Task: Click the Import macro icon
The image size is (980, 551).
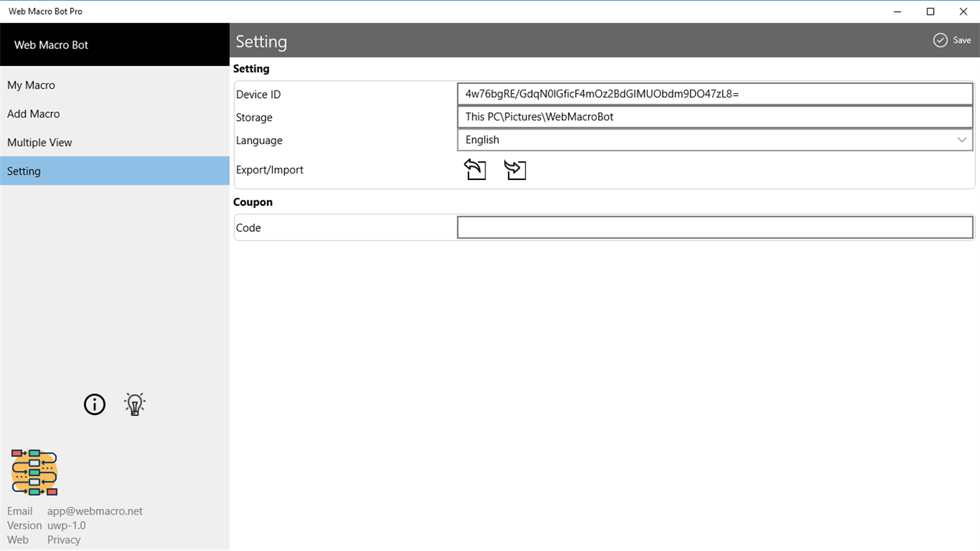Action: pos(516,169)
